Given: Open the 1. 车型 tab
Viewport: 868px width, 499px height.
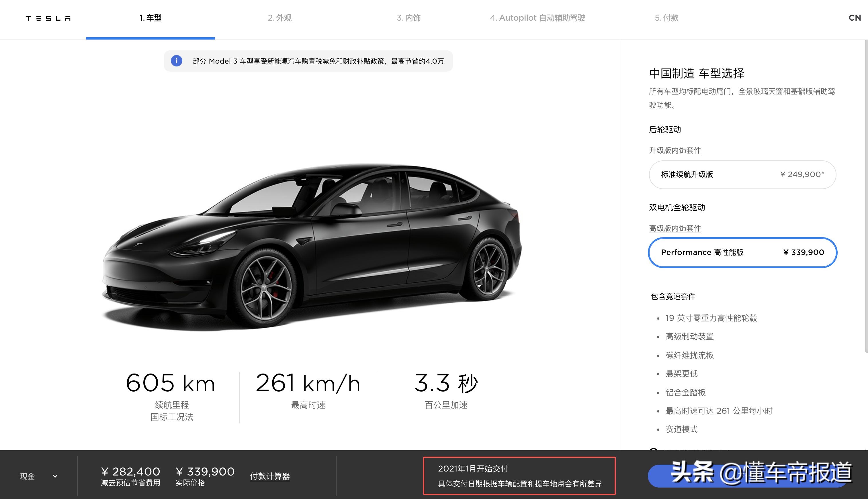Looking at the screenshot, I should [150, 18].
